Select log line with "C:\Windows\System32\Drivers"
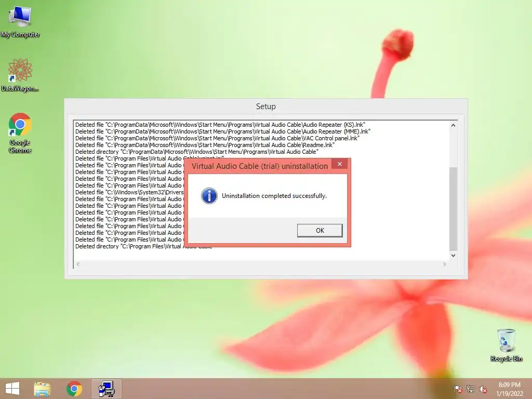This screenshot has width=532, height=399. point(129,192)
